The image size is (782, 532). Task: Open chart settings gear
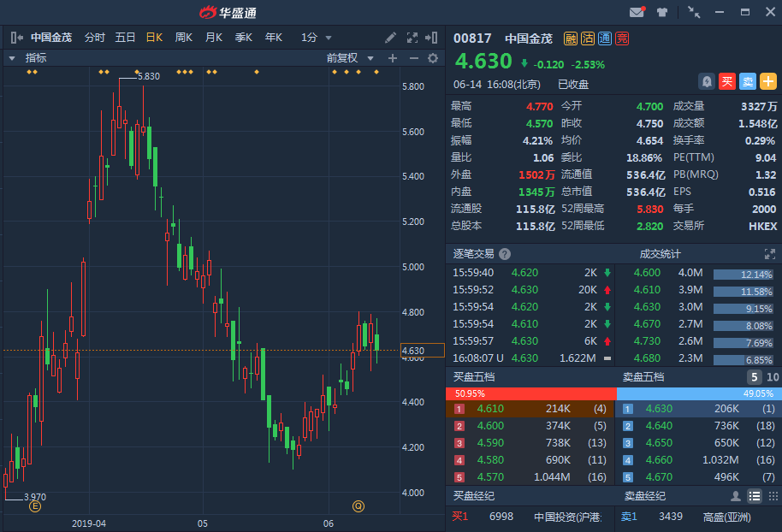[433, 58]
